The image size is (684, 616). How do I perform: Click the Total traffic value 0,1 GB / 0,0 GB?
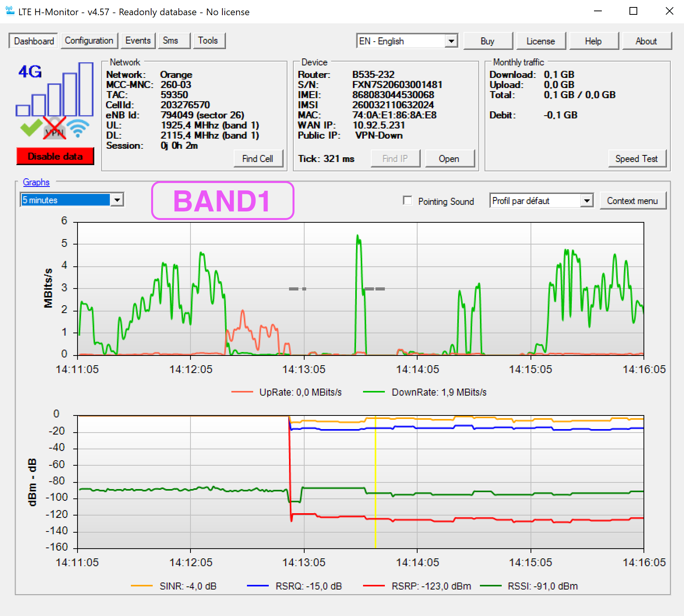580,95
